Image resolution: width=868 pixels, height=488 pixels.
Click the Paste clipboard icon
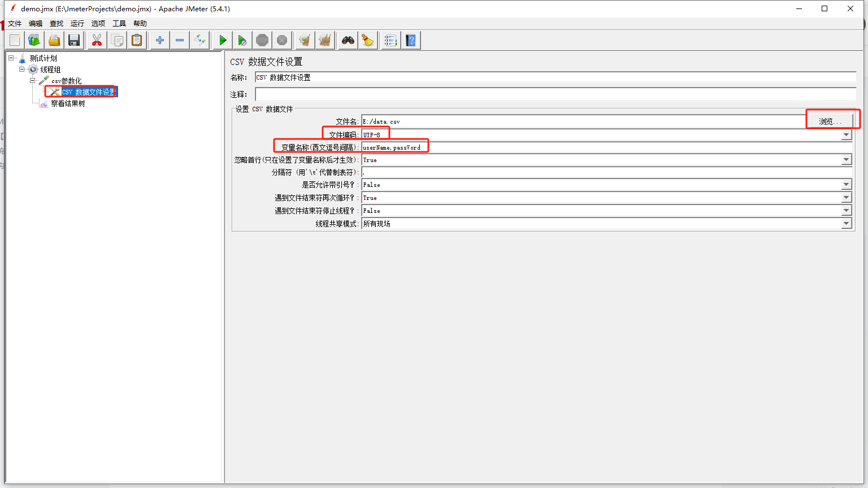tap(137, 40)
